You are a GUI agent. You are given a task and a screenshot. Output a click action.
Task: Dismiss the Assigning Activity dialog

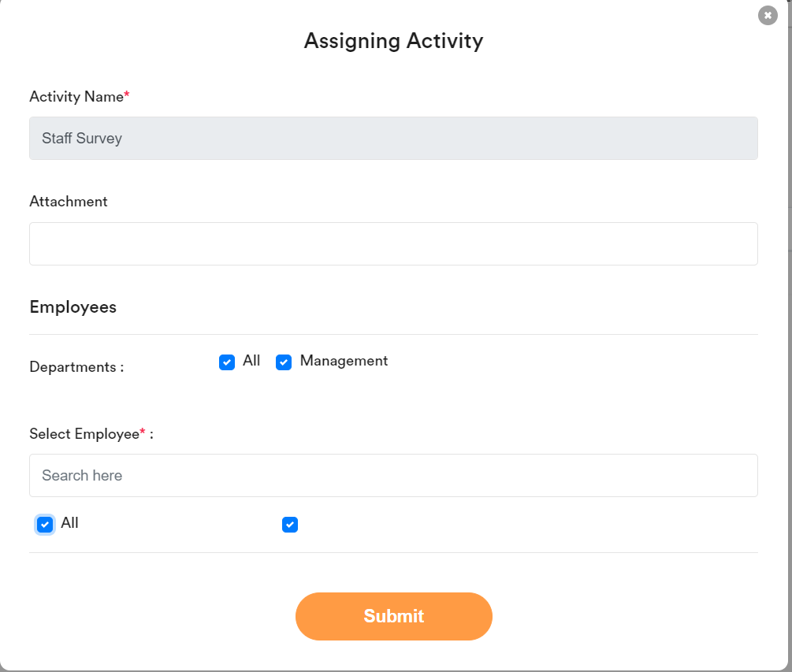pyautogui.click(x=767, y=15)
